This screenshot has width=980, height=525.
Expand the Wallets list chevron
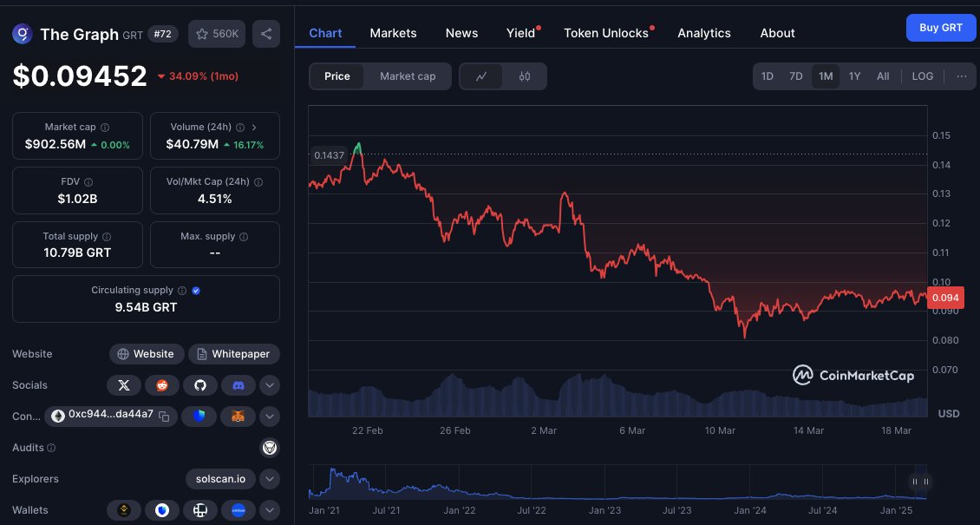(x=270, y=510)
